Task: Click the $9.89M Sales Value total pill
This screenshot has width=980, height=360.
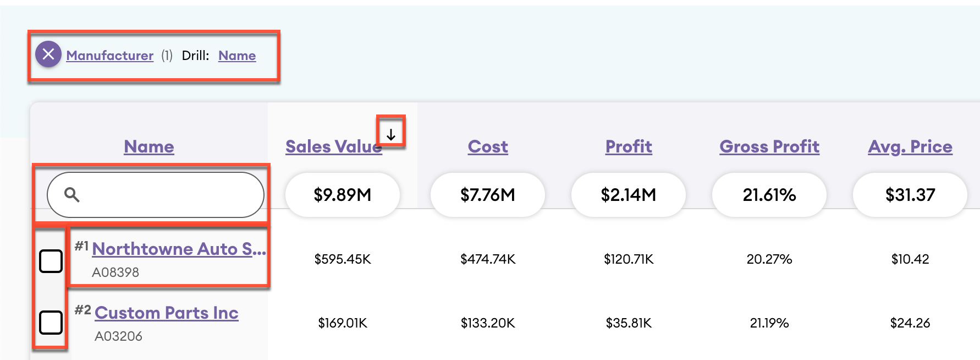Action: 343,195
